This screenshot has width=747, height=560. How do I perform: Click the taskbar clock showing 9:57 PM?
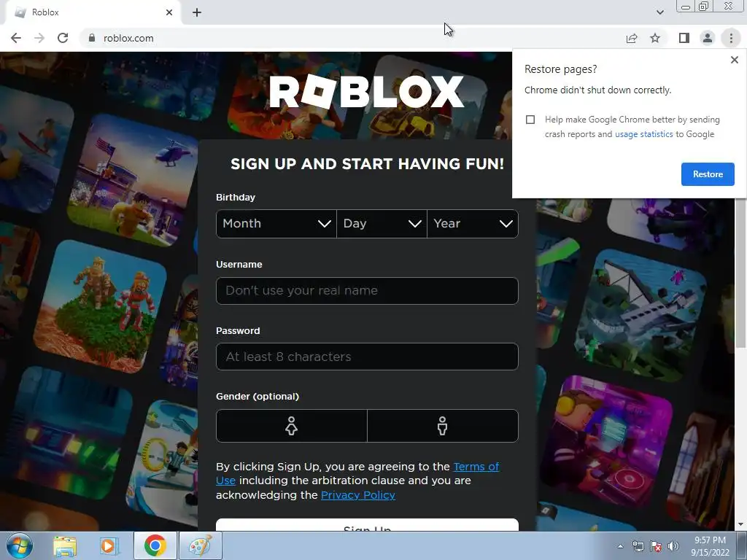click(x=710, y=546)
